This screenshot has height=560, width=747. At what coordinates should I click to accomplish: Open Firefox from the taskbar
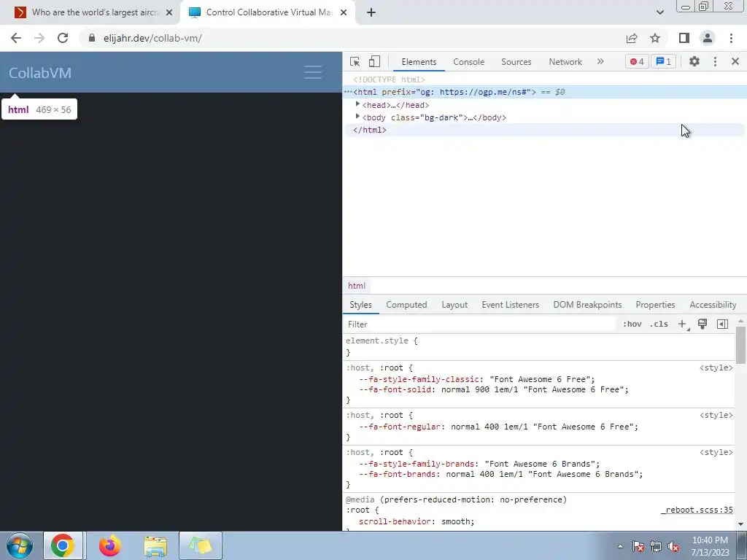point(109,545)
